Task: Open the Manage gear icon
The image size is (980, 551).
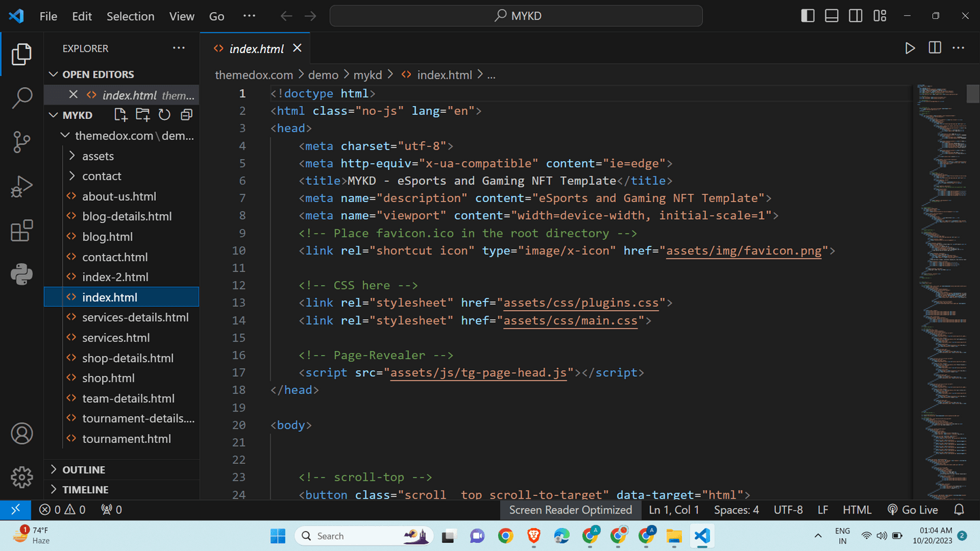Action: click(22, 477)
